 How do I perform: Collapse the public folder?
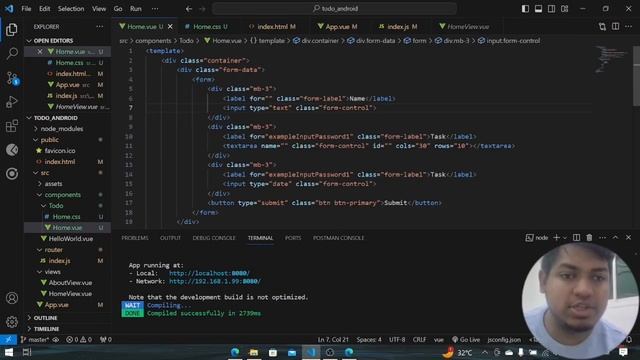point(67,140)
